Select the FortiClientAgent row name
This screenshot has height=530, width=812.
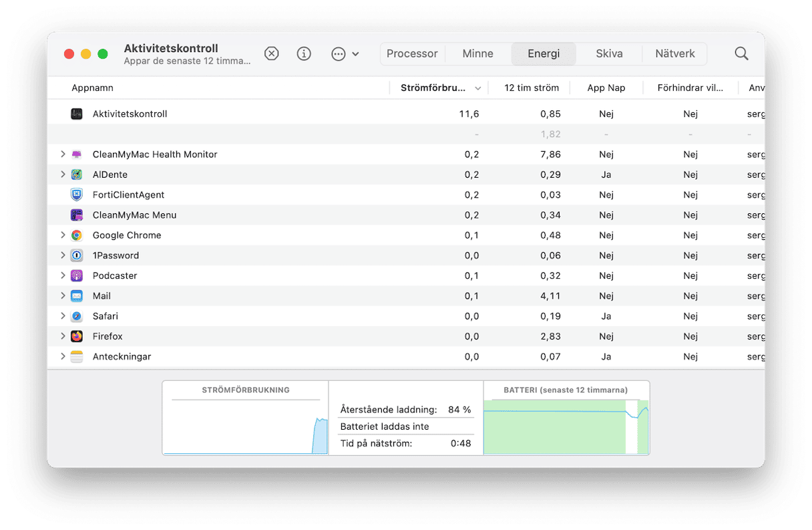[x=129, y=195]
